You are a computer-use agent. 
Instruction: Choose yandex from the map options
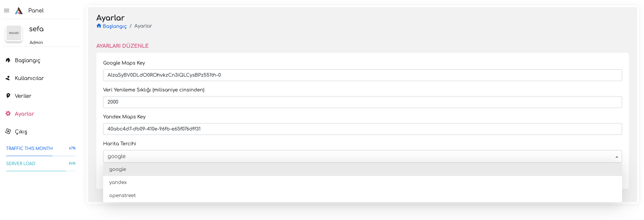tap(362, 182)
